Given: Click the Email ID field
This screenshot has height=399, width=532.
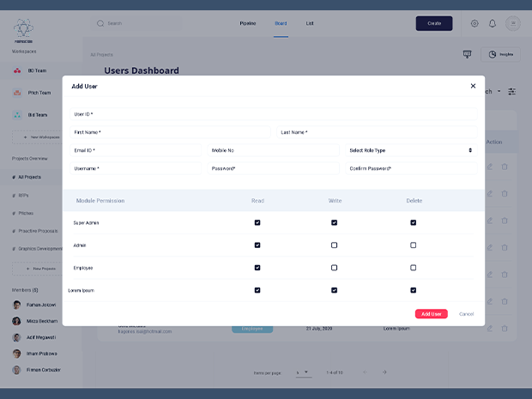Looking at the screenshot, I should coord(136,150).
